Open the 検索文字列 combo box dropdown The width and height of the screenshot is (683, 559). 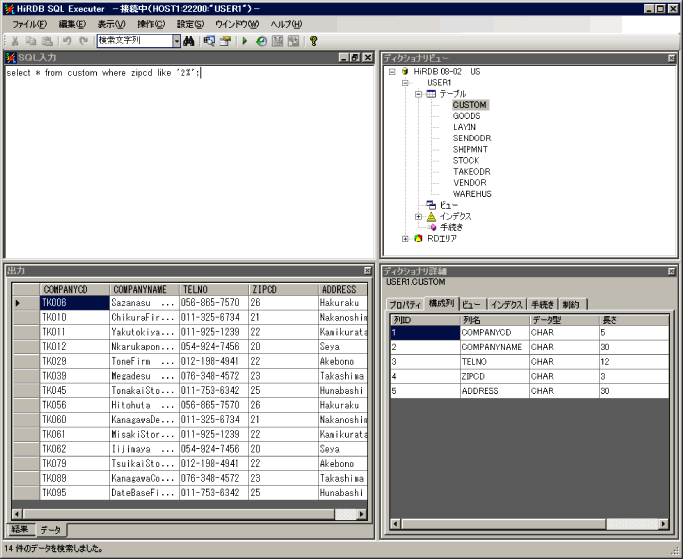(x=176, y=41)
